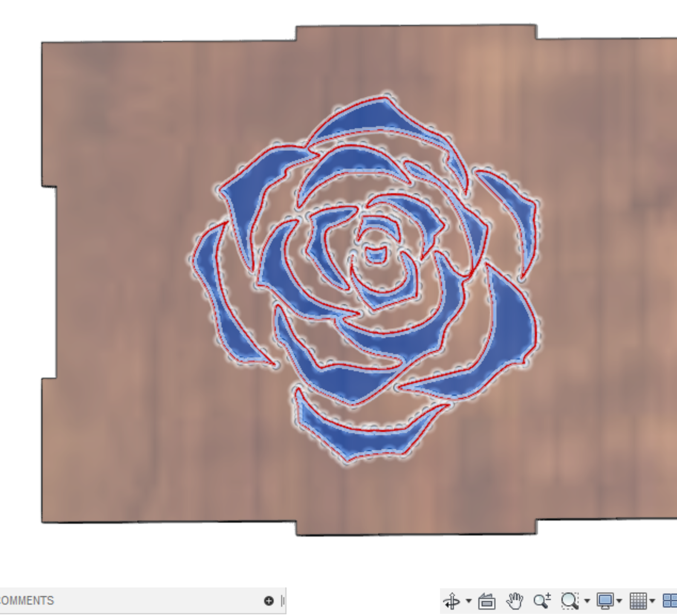Click the Grid and Snaps icon
Image resolution: width=677 pixels, height=616 pixels.
[x=638, y=601]
